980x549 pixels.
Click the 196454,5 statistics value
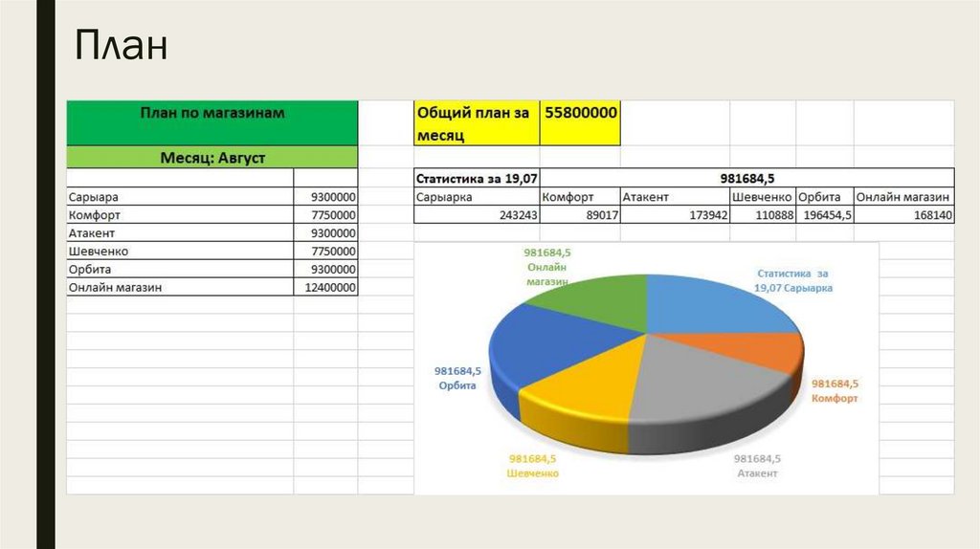click(825, 215)
